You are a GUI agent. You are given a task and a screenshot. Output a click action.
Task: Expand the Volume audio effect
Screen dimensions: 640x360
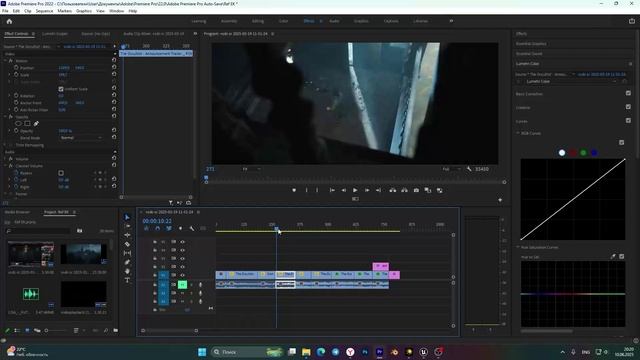click(x=5, y=159)
